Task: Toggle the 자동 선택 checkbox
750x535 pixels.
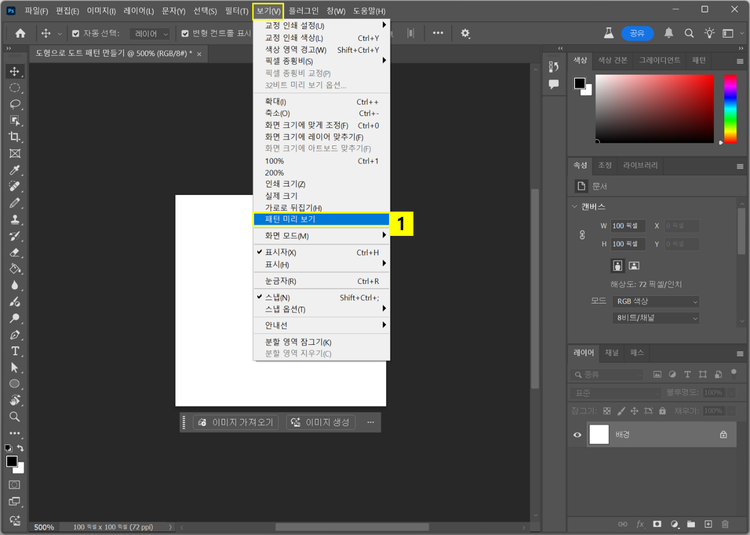Action: pyautogui.click(x=76, y=33)
